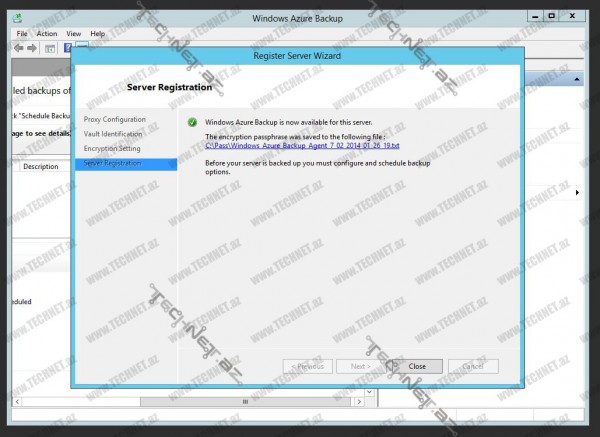The image size is (600, 437).
Task: Click the disabled Next button
Action: [x=361, y=366]
